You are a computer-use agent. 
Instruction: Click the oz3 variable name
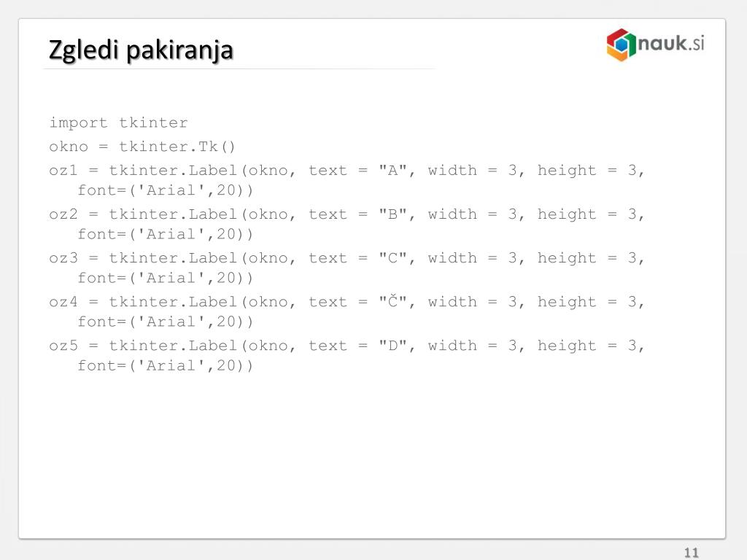(63, 258)
